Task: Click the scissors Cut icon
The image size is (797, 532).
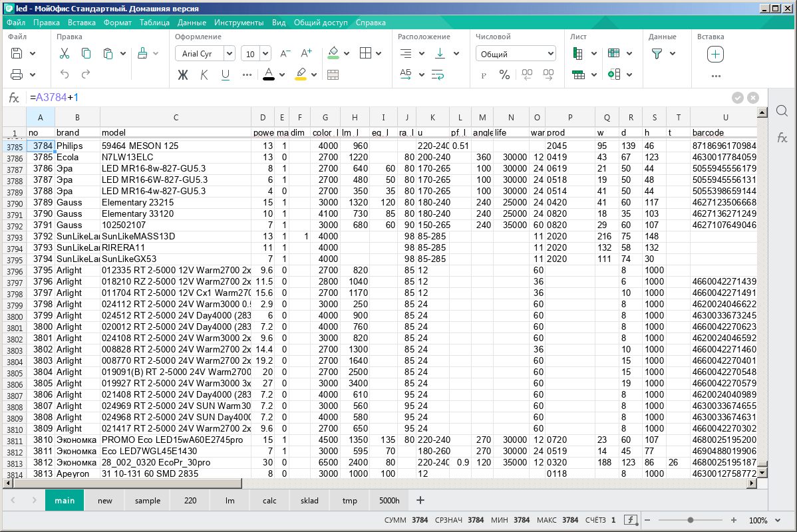Action: click(65, 54)
